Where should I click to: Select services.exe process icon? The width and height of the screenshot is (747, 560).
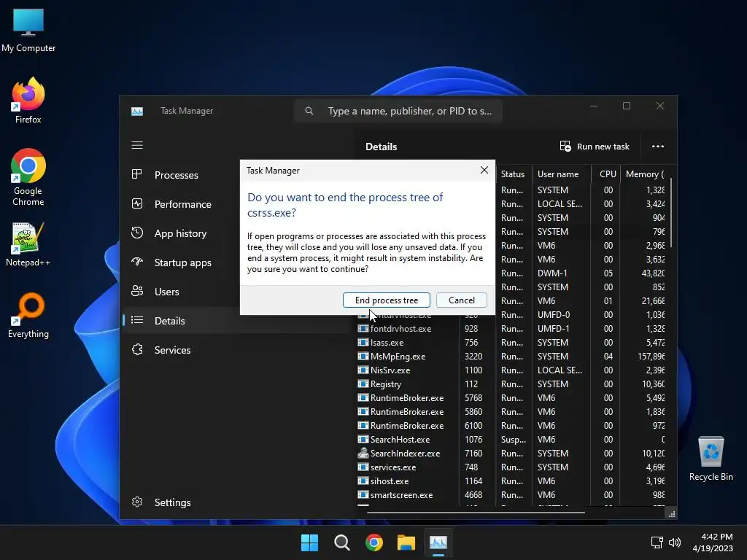[363, 467]
